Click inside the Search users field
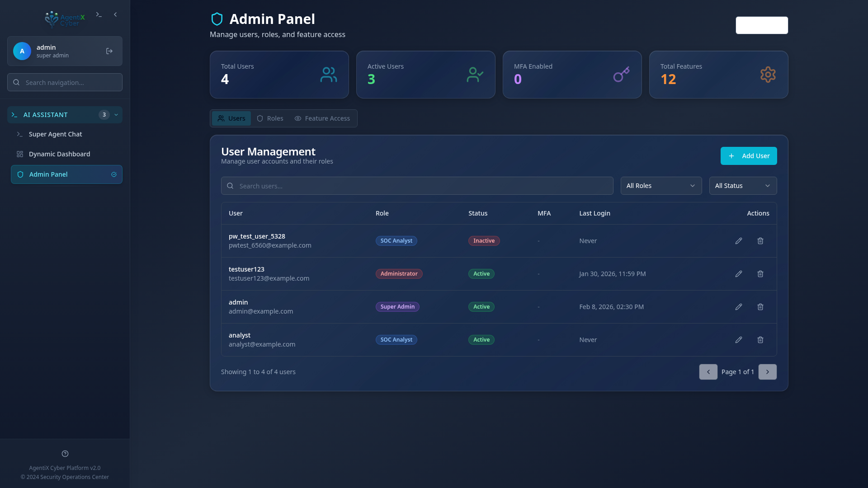Screen dimensions: 868x488 click(417, 186)
